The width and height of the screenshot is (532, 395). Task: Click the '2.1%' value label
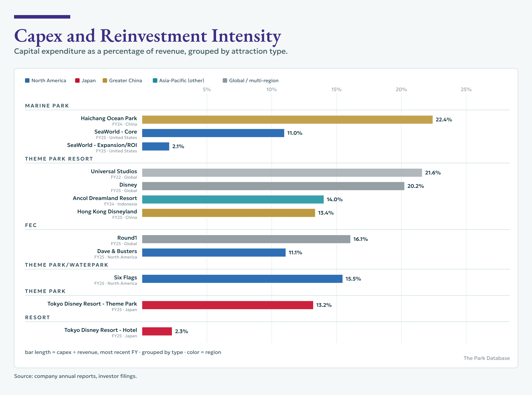click(178, 146)
